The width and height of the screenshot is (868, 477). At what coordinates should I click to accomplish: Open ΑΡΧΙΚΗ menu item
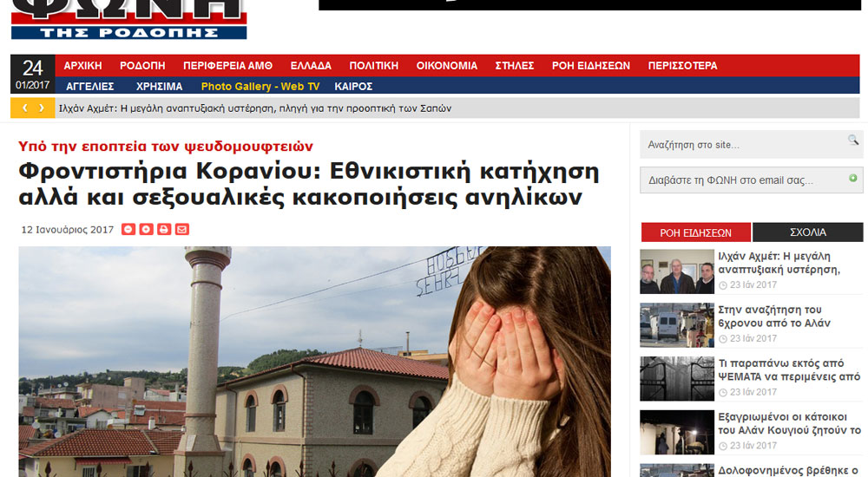[x=82, y=65]
